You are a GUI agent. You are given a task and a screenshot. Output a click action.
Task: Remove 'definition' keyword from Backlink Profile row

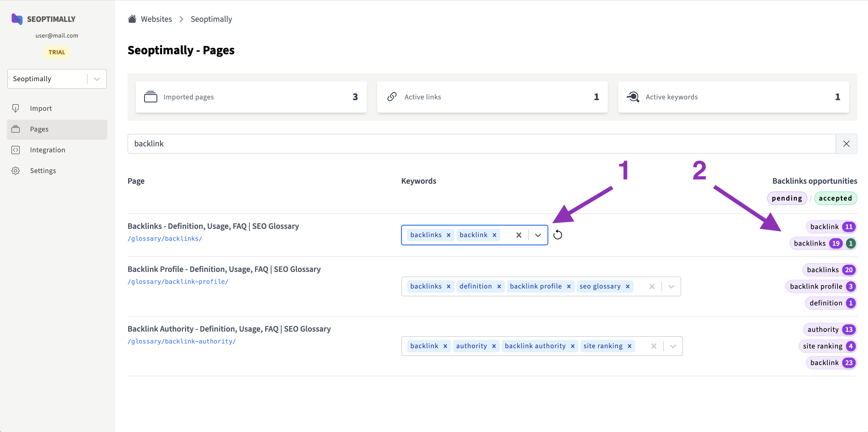(x=499, y=286)
